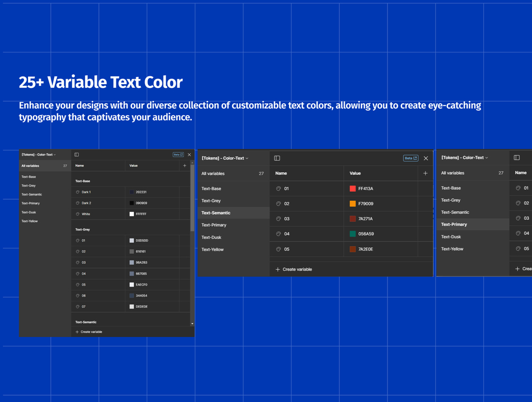The width and height of the screenshot is (532, 402).
Task: Click the plus icon in the middle panel header
Action: (x=425, y=173)
